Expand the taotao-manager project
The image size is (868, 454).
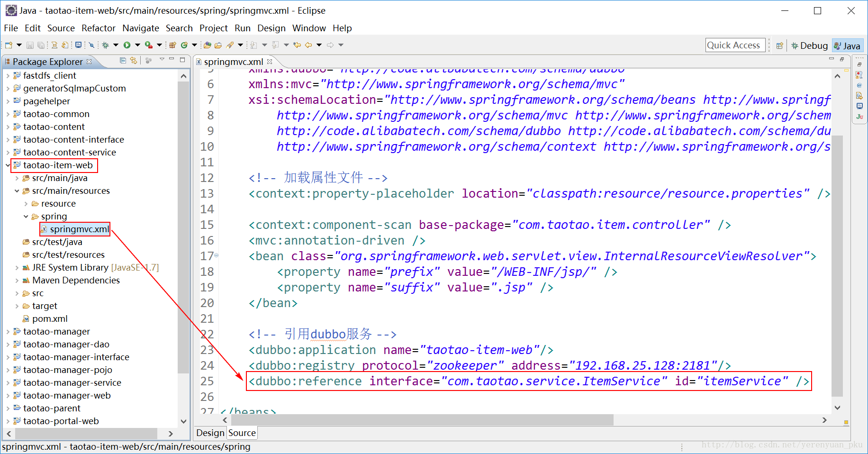click(x=8, y=332)
